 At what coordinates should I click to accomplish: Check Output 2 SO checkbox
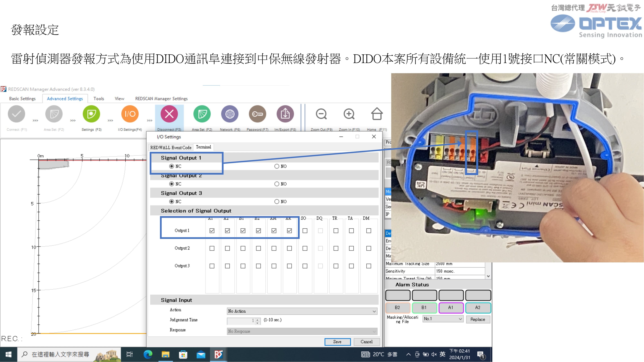click(305, 248)
